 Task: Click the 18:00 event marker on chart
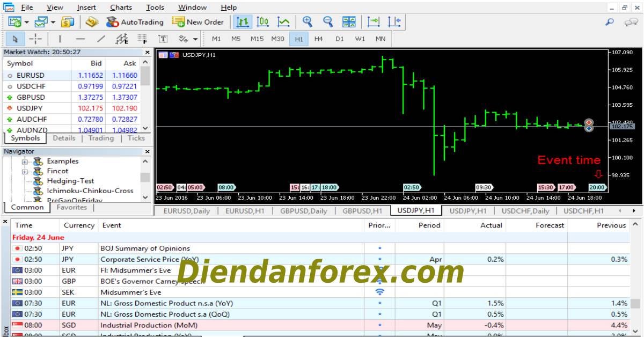[330, 187]
